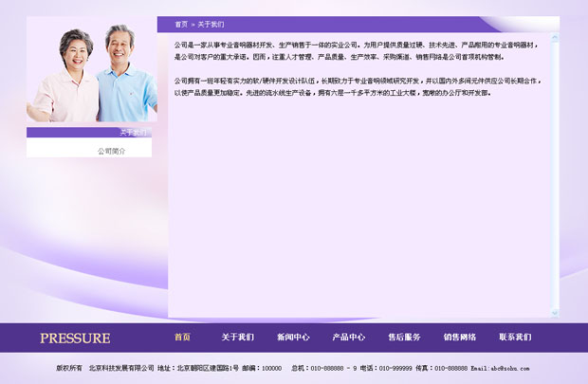588x384 pixels.
Task: Click the scrollbar up arrow
Action: (x=555, y=37)
